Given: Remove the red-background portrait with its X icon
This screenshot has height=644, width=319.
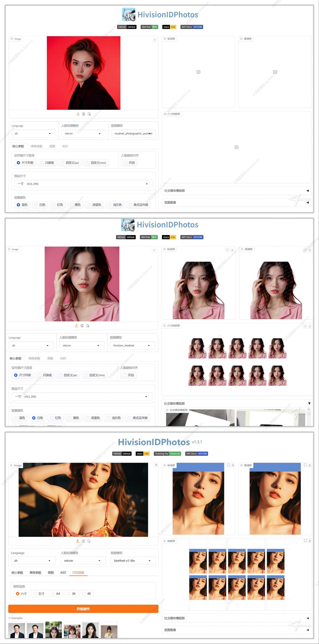Looking at the screenshot, I should pos(155,40).
